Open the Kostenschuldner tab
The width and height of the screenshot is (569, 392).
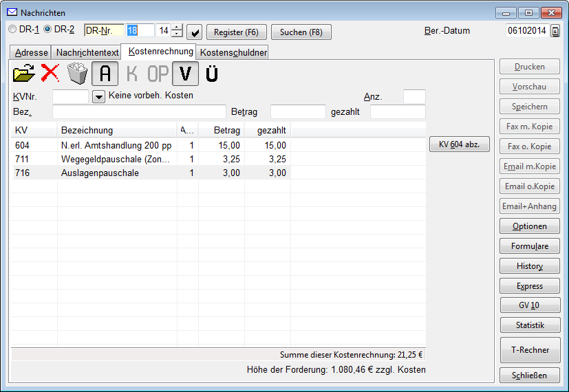click(233, 53)
